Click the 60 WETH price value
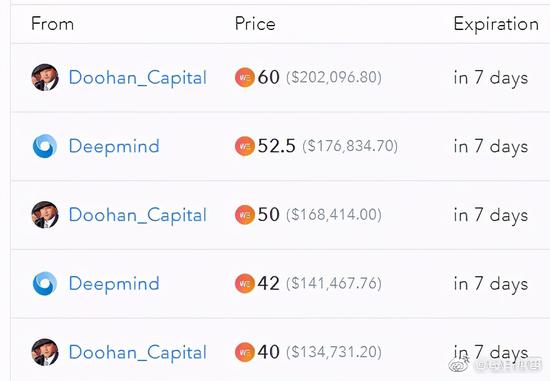The height and width of the screenshot is (381, 550). [x=268, y=77]
